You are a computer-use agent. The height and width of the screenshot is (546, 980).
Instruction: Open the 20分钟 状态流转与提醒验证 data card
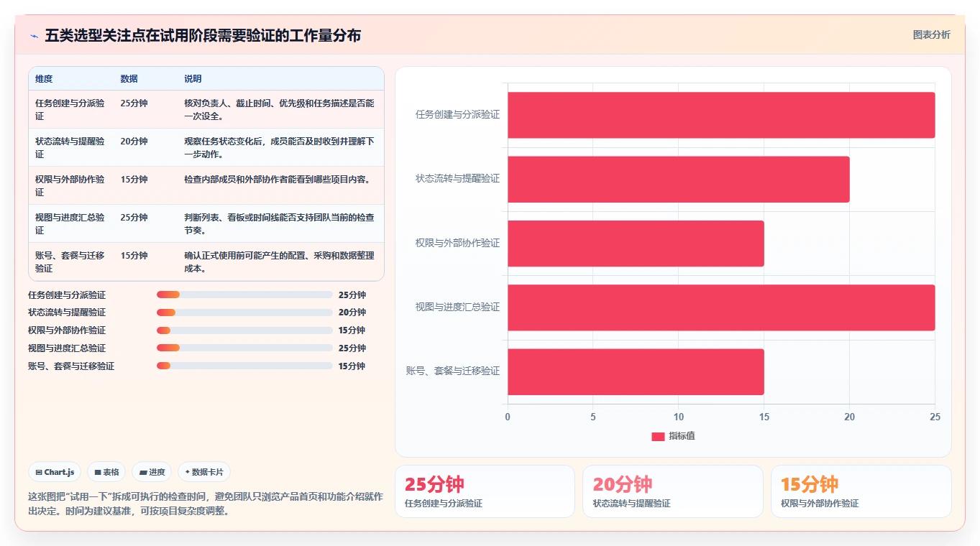(673, 491)
